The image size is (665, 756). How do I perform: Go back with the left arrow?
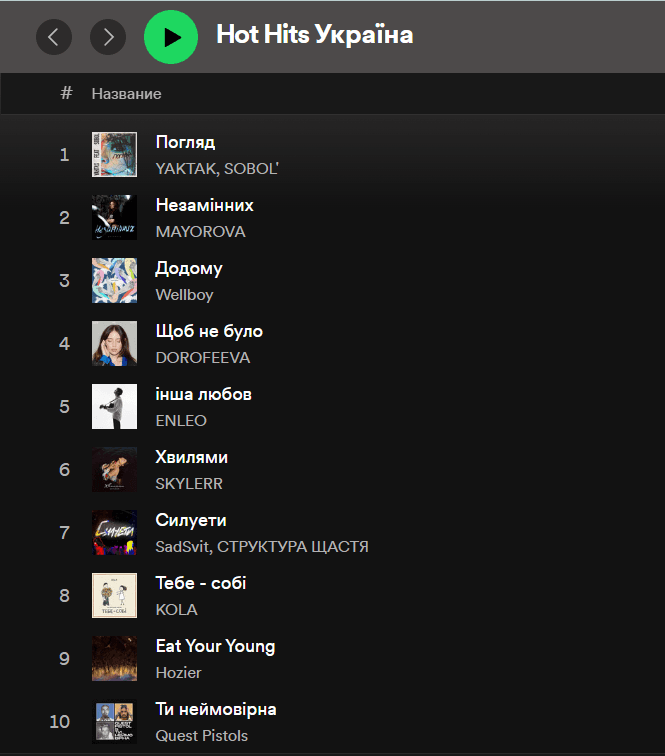[x=54, y=37]
